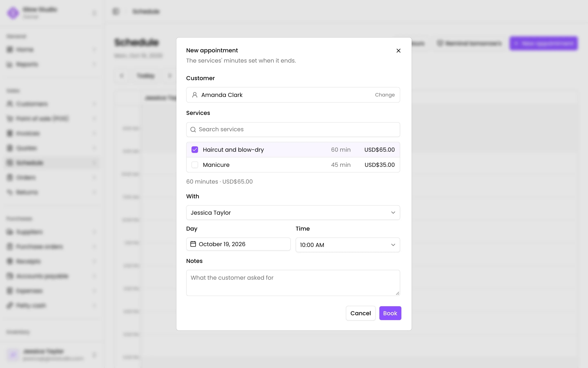The image size is (588, 368).
Task: Click the Haircut and blow-dry label
Action: 234,150
